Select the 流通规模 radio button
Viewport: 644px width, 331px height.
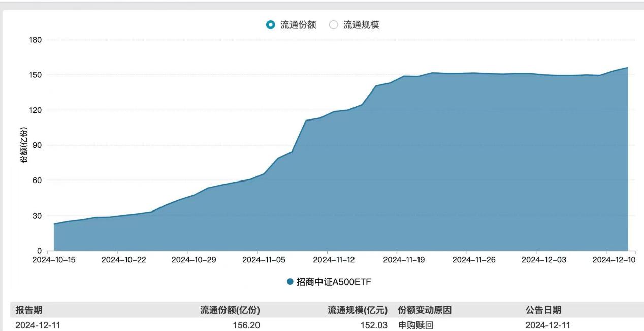[334, 25]
